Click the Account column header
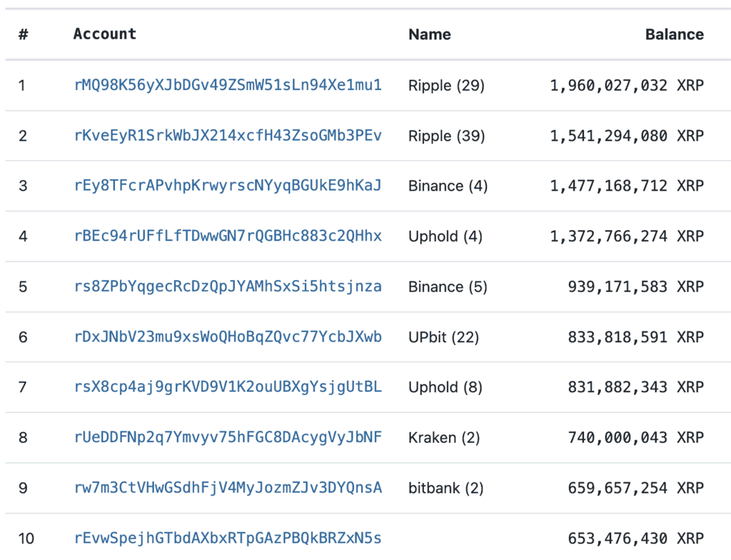This screenshot has height=560, width=731. [x=105, y=34]
